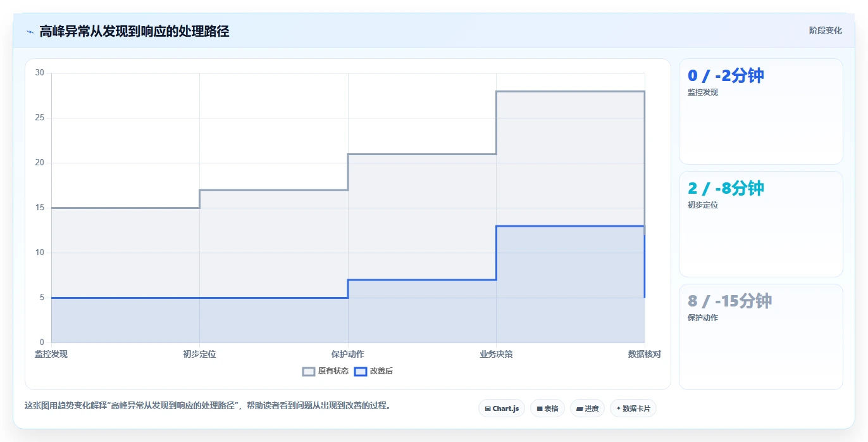Click the y-axis value 20
868x442 pixels.
(40, 163)
